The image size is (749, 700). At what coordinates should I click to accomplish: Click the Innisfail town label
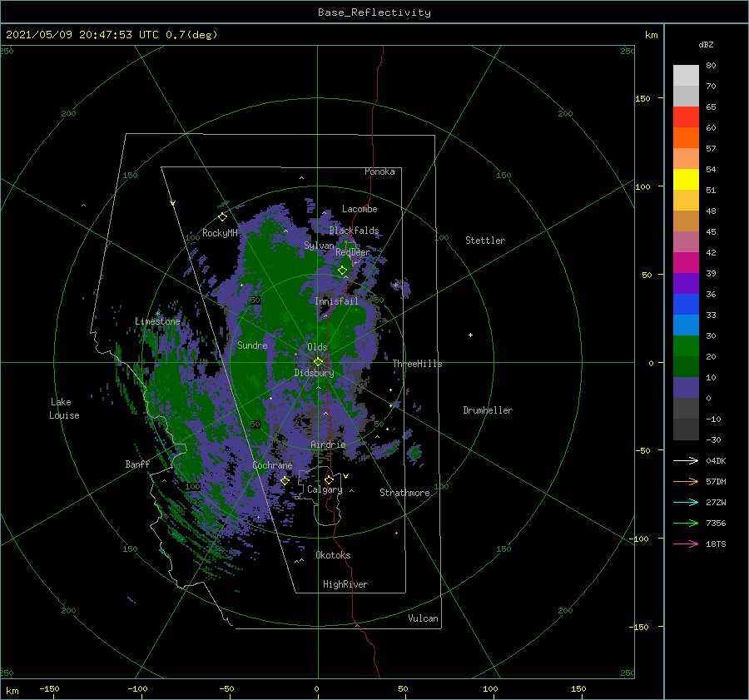[x=336, y=301]
